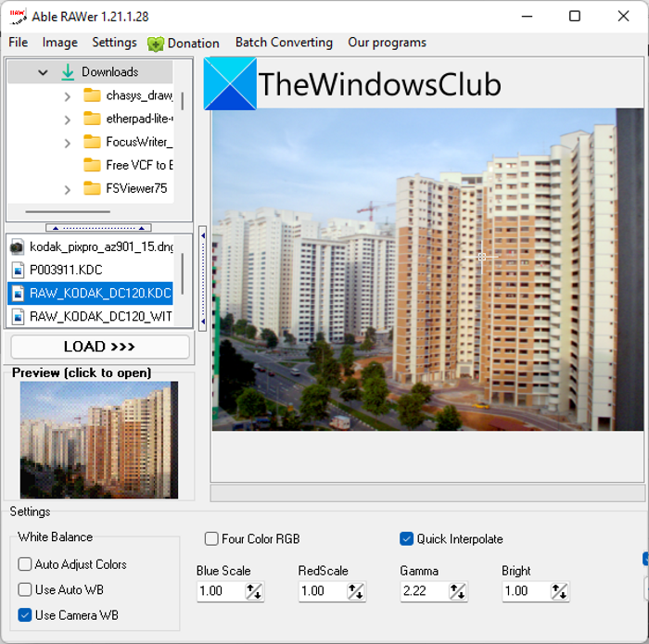
Task: Click the file list vertical scrollbar
Action: point(182,273)
